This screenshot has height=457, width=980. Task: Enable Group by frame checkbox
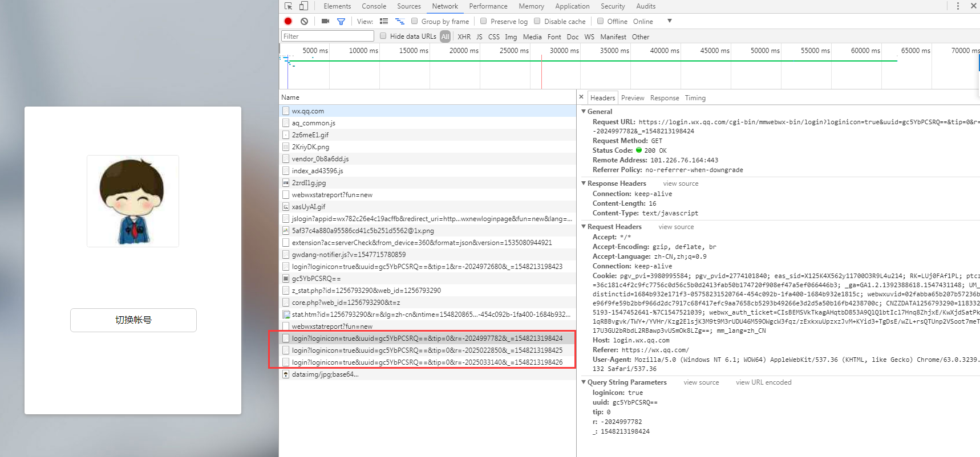point(415,21)
